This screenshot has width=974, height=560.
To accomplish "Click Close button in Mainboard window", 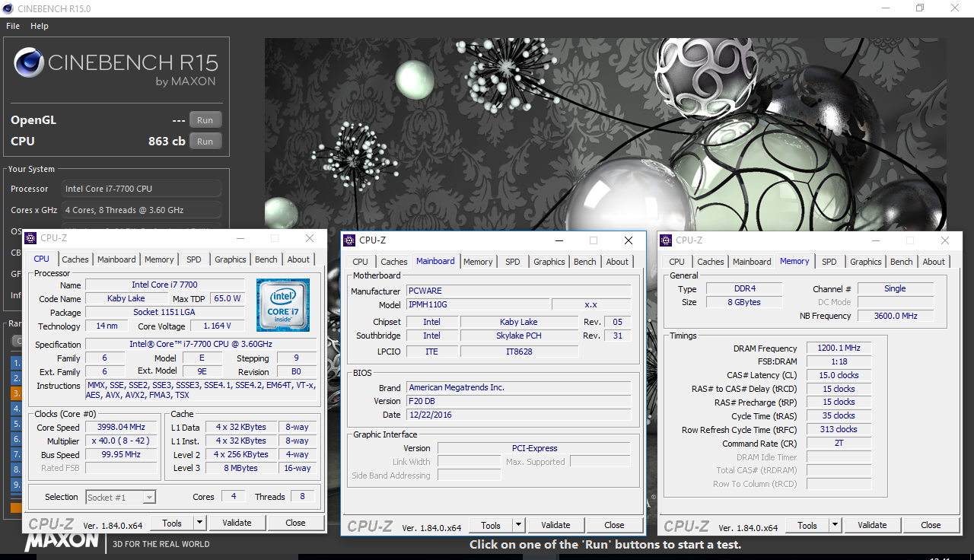I will (x=614, y=525).
